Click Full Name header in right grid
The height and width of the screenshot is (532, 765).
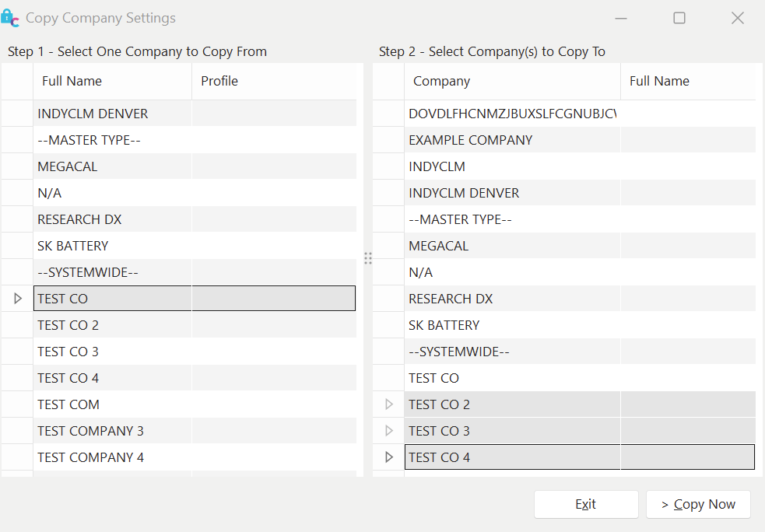[687, 81]
